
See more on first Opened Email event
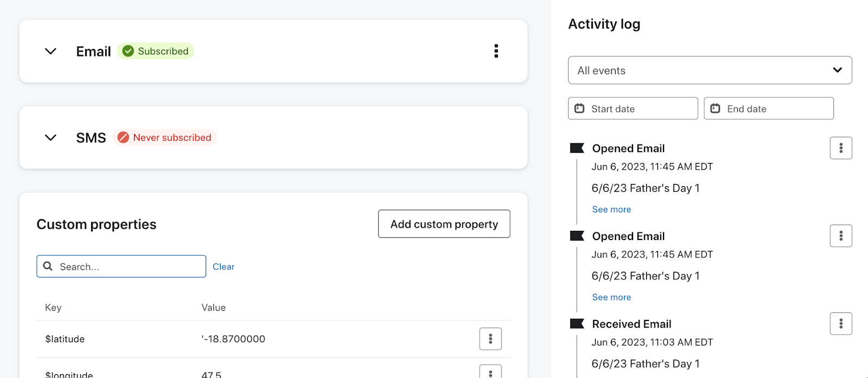(x=611, y=209)
